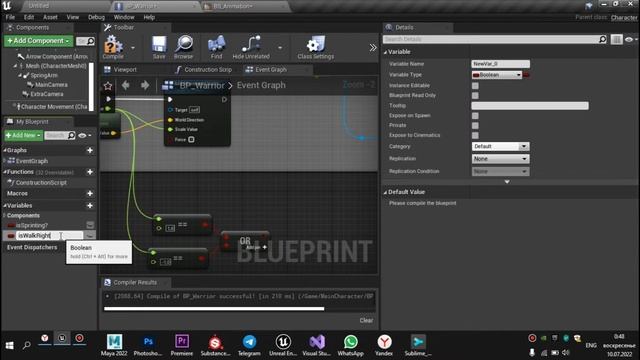
Task: Open Unreal Engine from the taskbar
Action: [x=283, y=345]
